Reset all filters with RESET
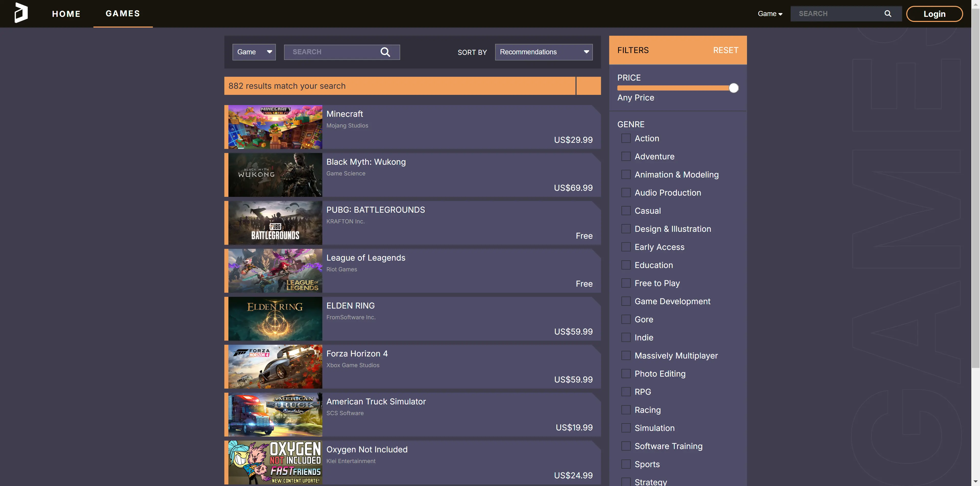This screenshot has height=486, width=980. coord(726,50)
